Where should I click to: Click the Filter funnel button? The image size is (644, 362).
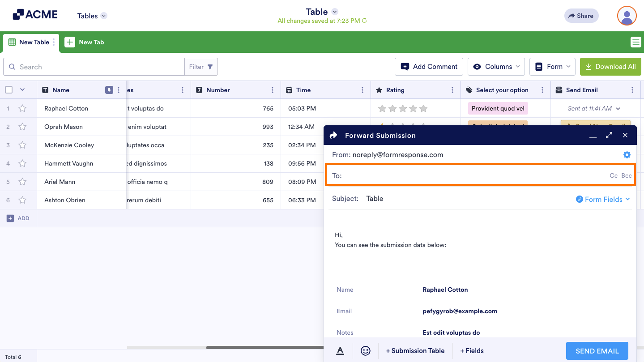click(201, 67)
